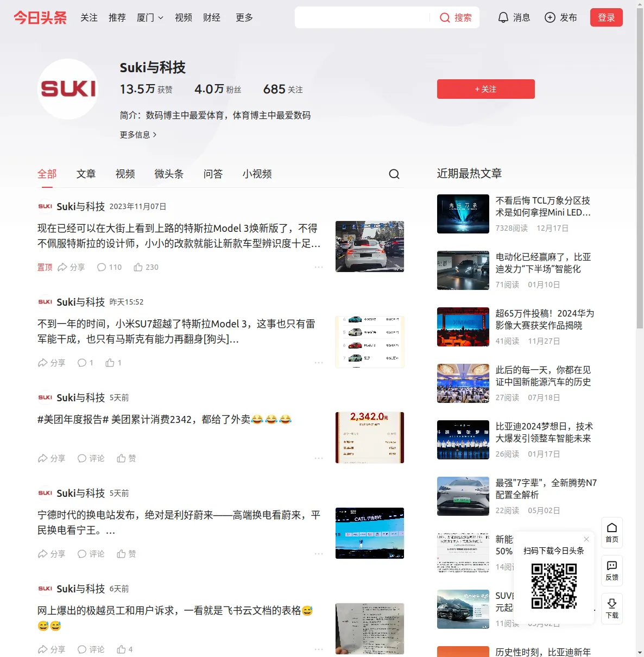The image size is (644, 657).
Task: Open more options for Tesla Model 3 post
Action: 319,267
